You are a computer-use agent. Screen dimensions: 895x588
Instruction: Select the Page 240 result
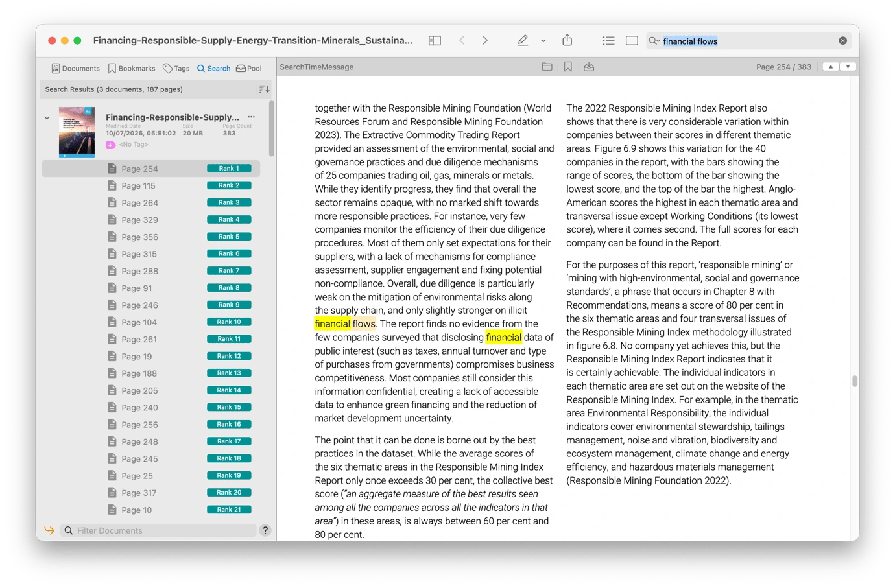tap(151, 408)
